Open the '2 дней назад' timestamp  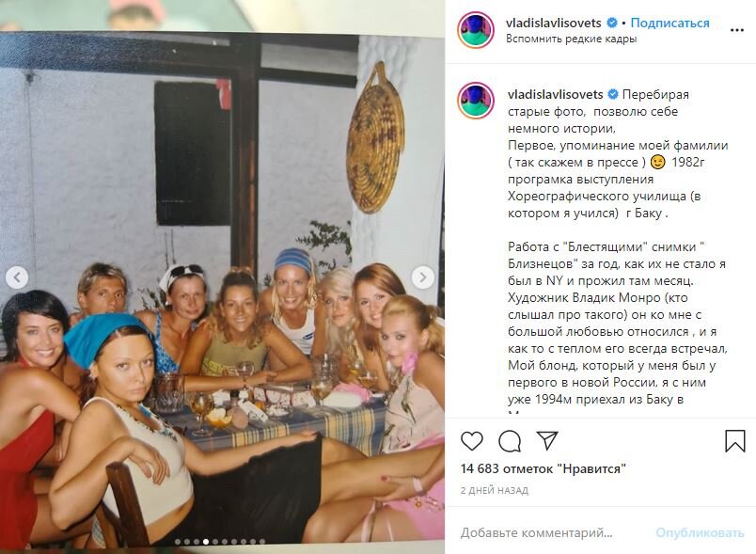pyautogui.click(x=495, y=490)
